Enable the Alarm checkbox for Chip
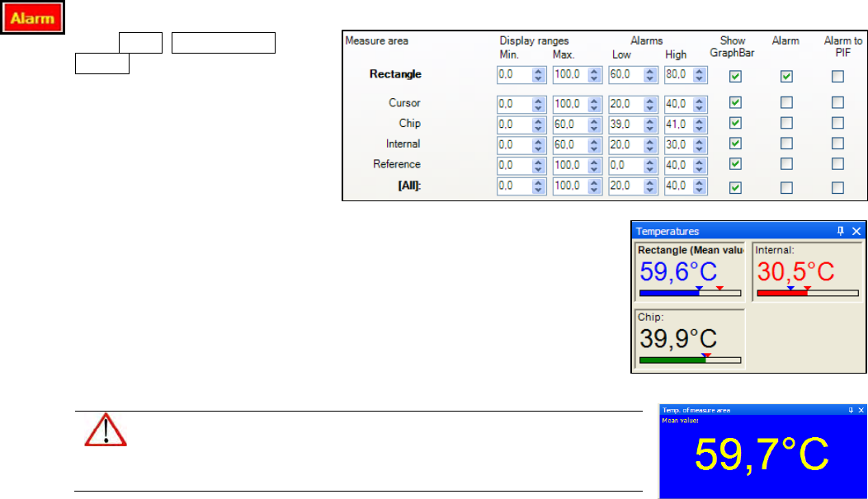 (786, 124)
